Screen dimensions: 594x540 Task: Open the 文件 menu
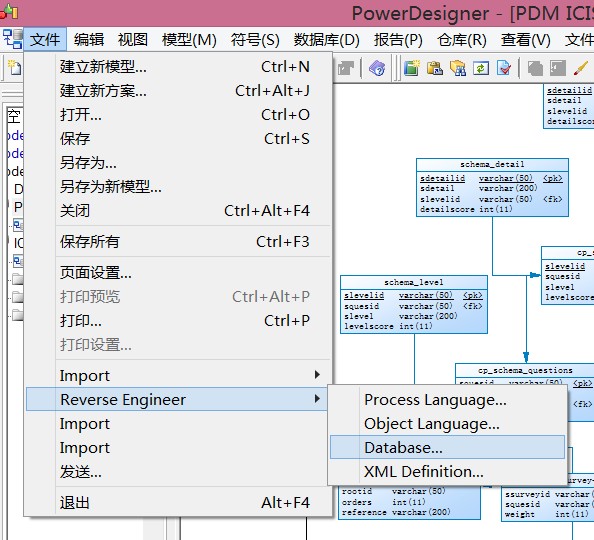45,39
